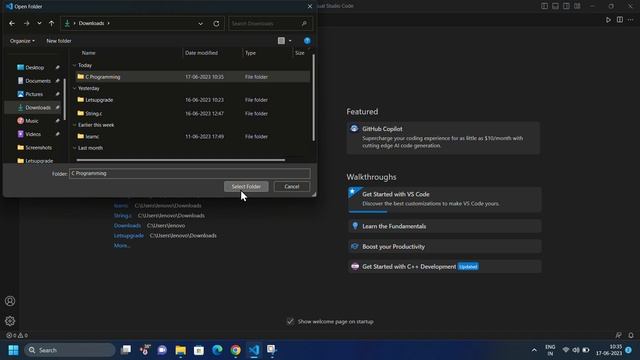Expand the address bar history dropdown
This screenshot has height=360, width=640.
pyautogui.click(x=200, y=24)
